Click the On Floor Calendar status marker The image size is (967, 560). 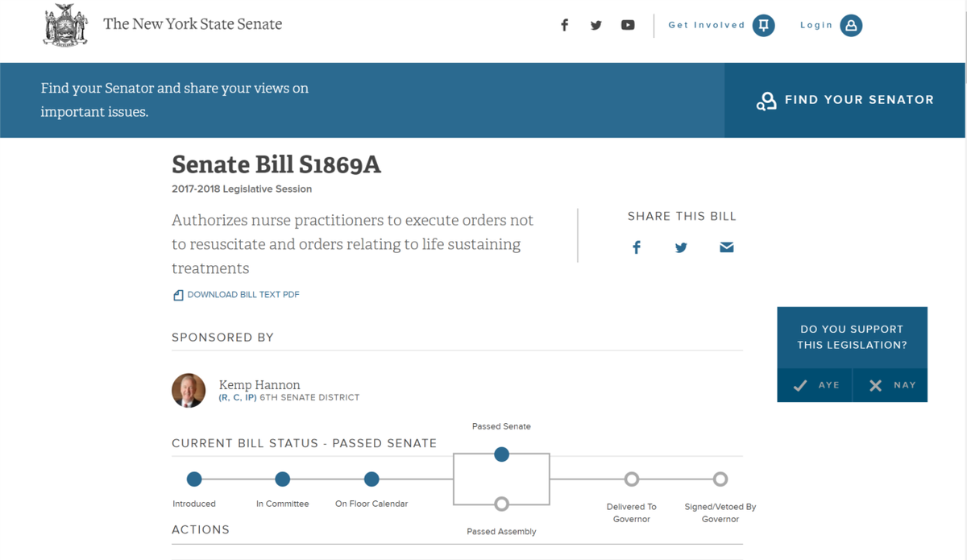pyautogui.click(x=371, y=479)
